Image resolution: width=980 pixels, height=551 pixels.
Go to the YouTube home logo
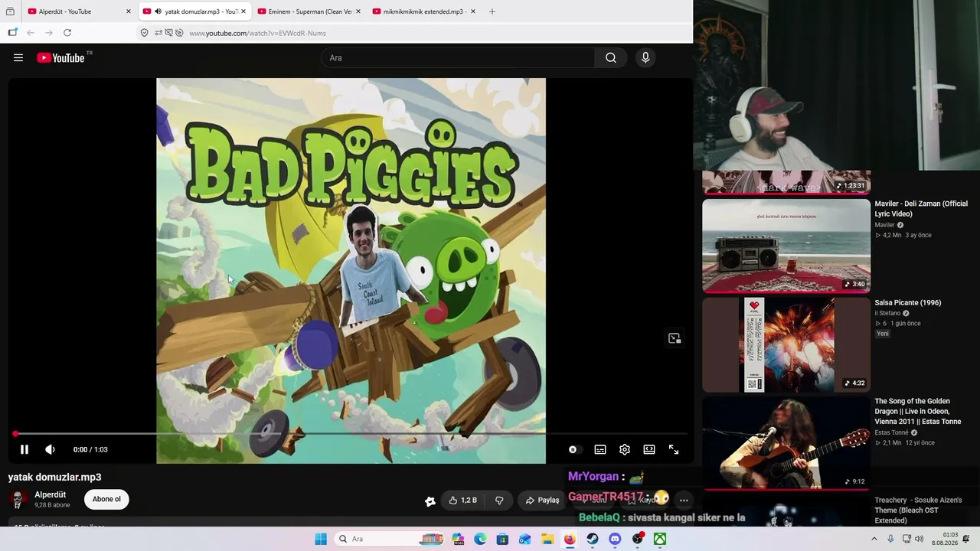pyautogui.click(x=61, y=57)
